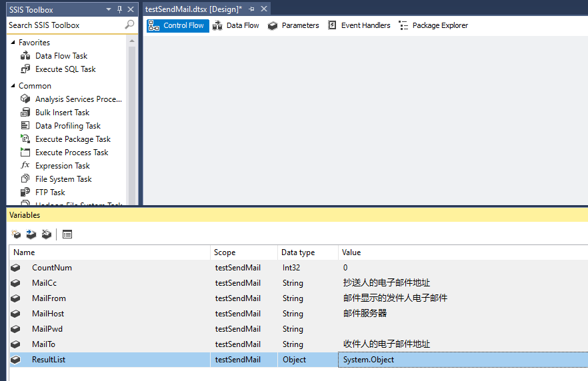
Task: Select the FTP Task icon
Action: pos(25,192)
